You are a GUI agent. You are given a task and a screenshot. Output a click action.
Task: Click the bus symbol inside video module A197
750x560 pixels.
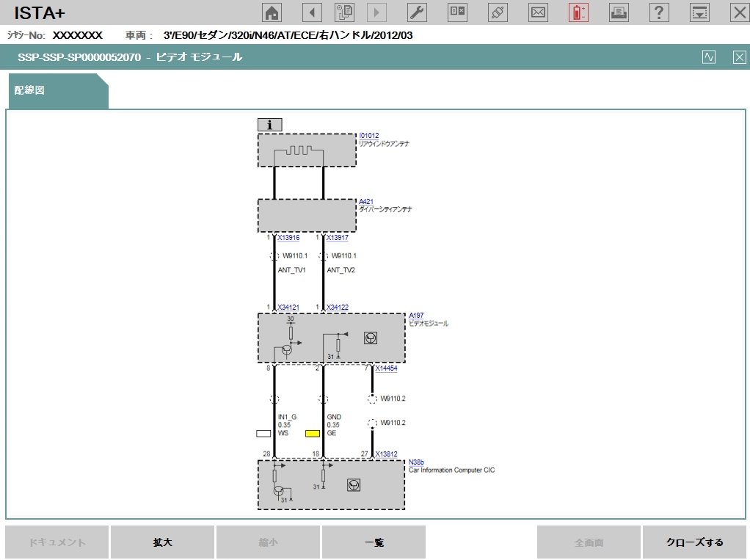371,338
